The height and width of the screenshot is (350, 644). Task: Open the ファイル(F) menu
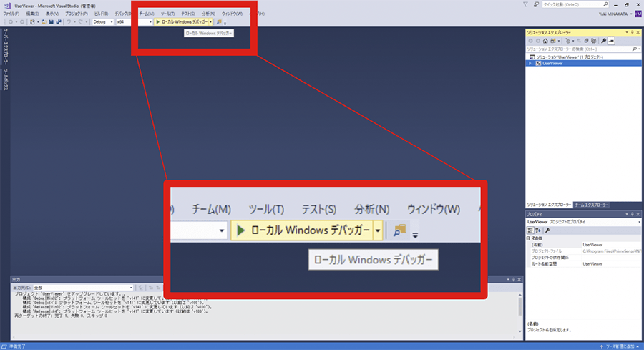(x=11, y=14)
